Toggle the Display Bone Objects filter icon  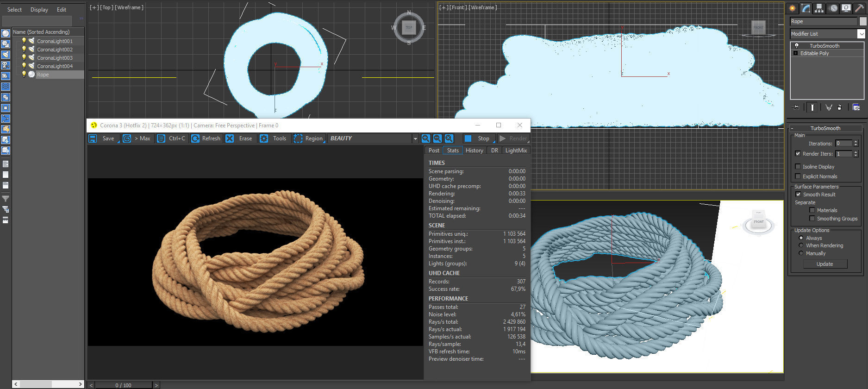[6, 119]
